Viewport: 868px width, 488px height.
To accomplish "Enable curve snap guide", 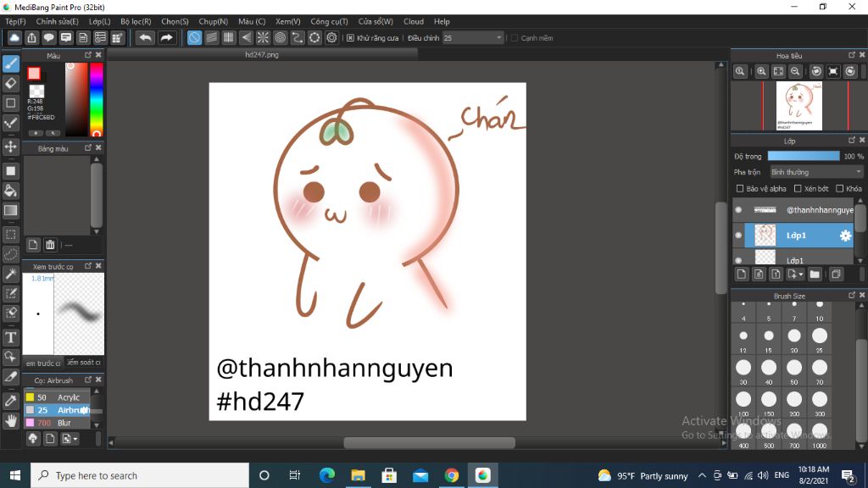I will click(298, 37).
